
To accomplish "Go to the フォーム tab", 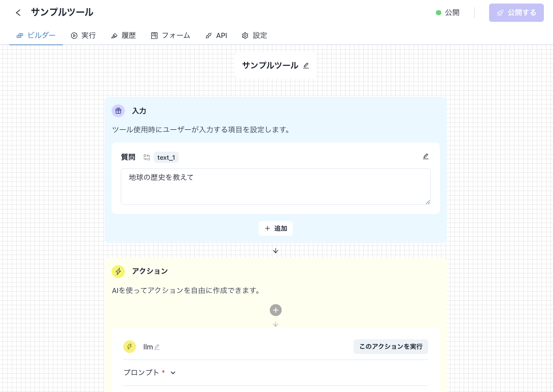I will pos(170,35).
